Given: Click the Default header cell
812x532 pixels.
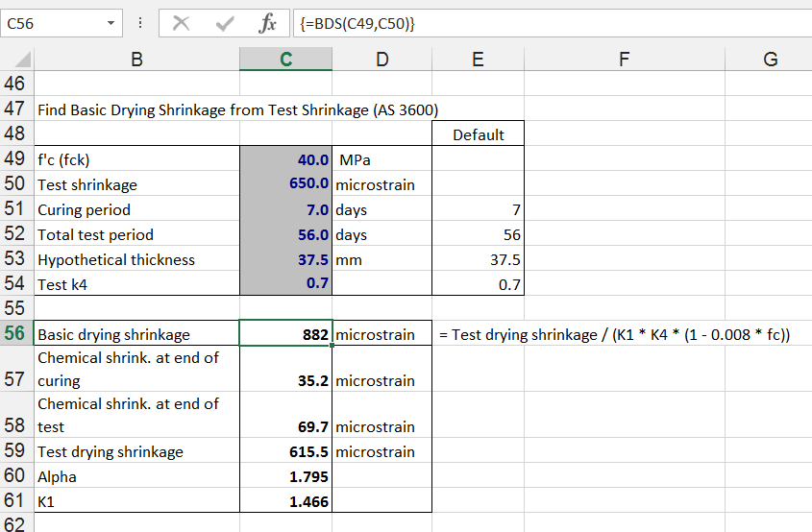Looking at the screenshot, I should click(x=478, y=134).
